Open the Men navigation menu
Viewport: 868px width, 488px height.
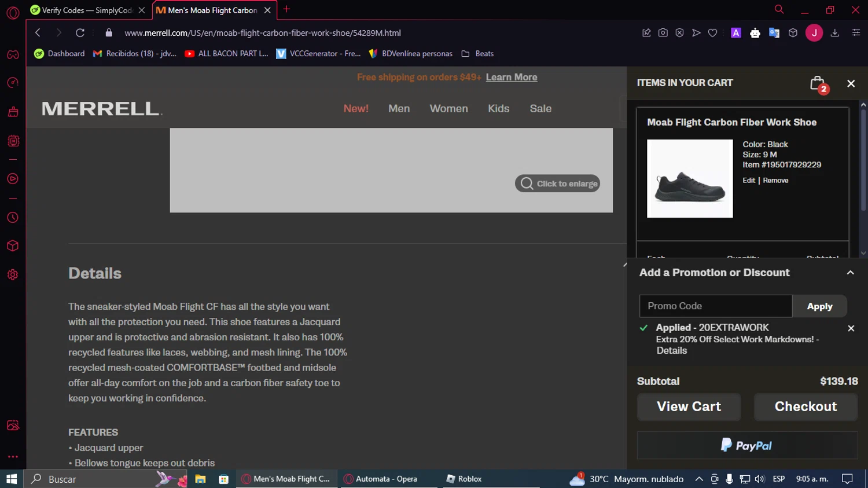(x=399, y=109)
